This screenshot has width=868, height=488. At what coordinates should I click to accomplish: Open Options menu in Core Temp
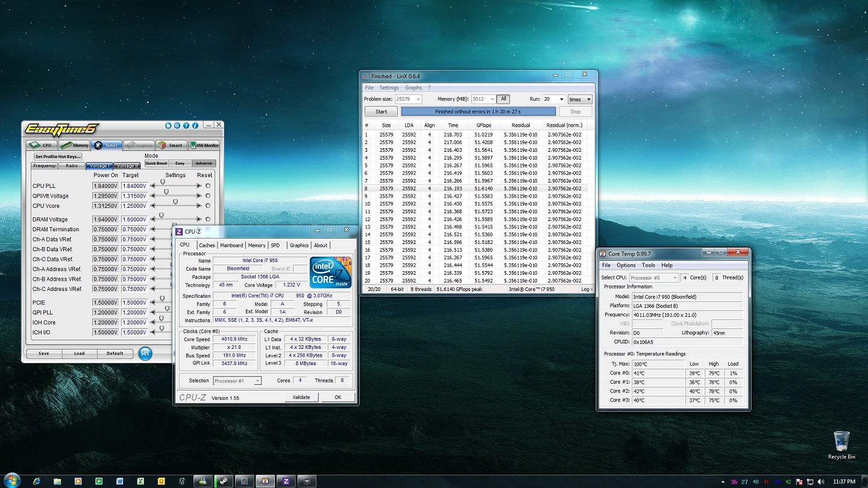pos(626,265)
